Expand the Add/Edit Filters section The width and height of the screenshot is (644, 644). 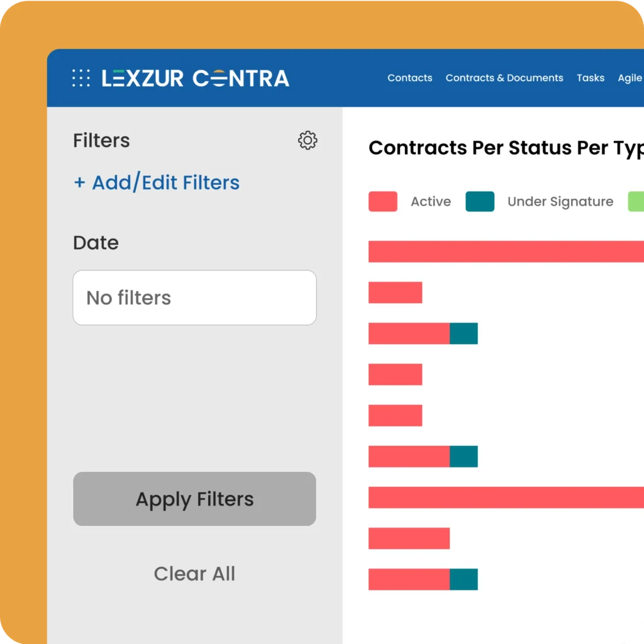[x=157, y=182]
